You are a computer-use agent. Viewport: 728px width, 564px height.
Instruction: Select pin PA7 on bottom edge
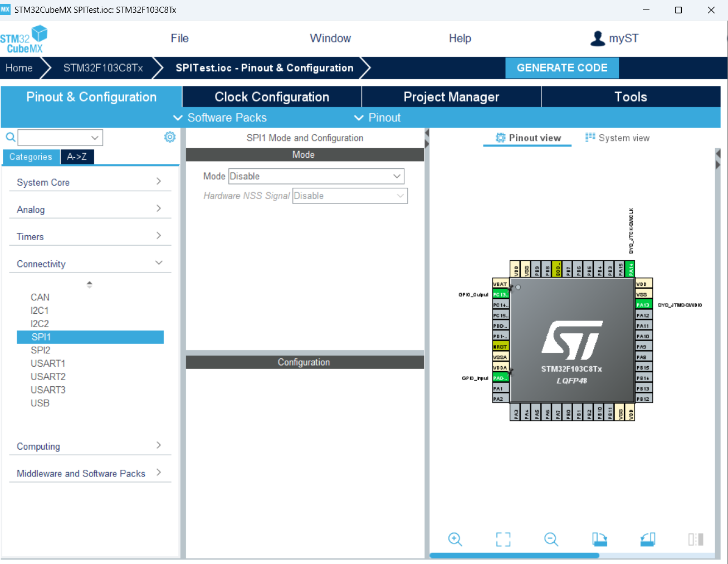(x=558, y=412)
